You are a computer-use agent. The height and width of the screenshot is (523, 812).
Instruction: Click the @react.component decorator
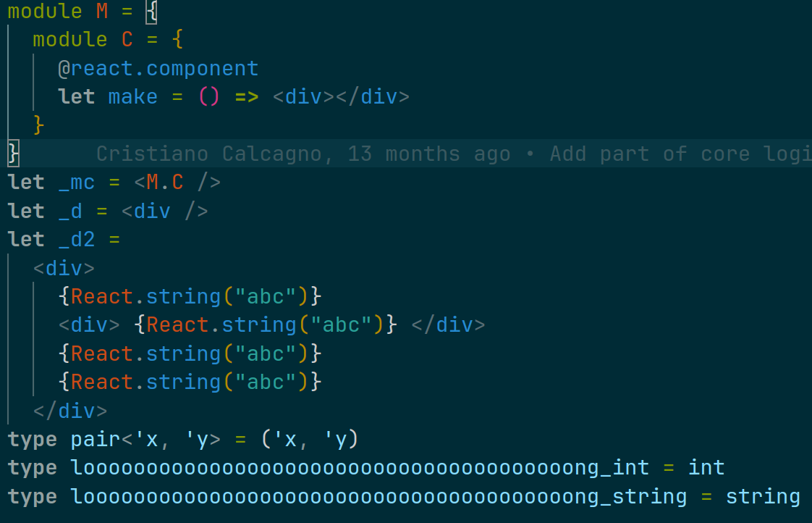click(158, 68)
